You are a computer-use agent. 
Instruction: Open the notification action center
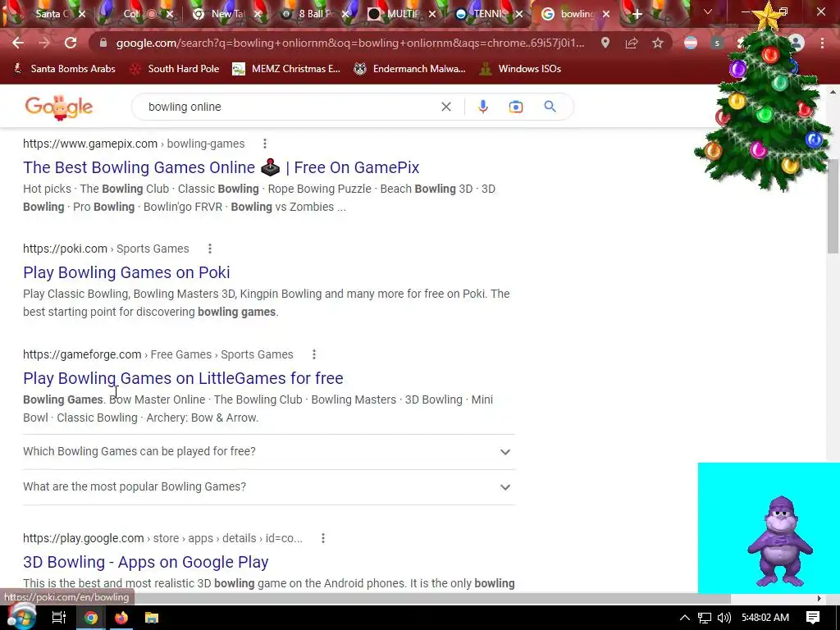click(813, 618)
